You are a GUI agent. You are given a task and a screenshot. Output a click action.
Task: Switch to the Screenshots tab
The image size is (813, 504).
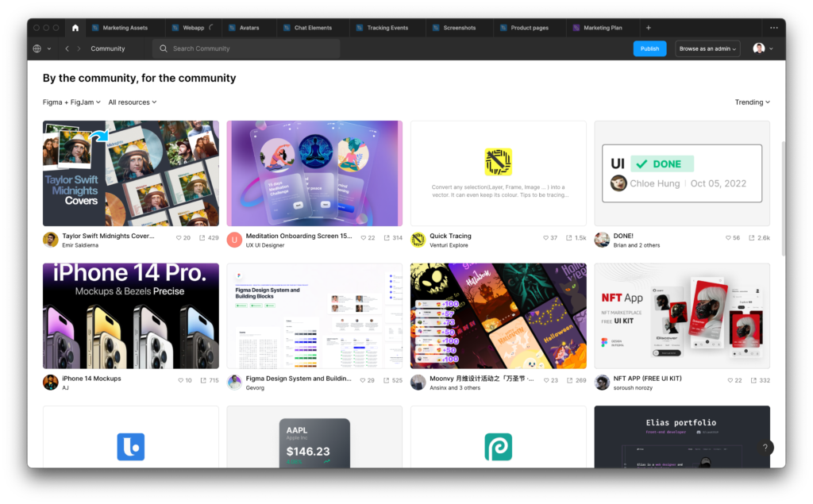click(x=460, y=28)
